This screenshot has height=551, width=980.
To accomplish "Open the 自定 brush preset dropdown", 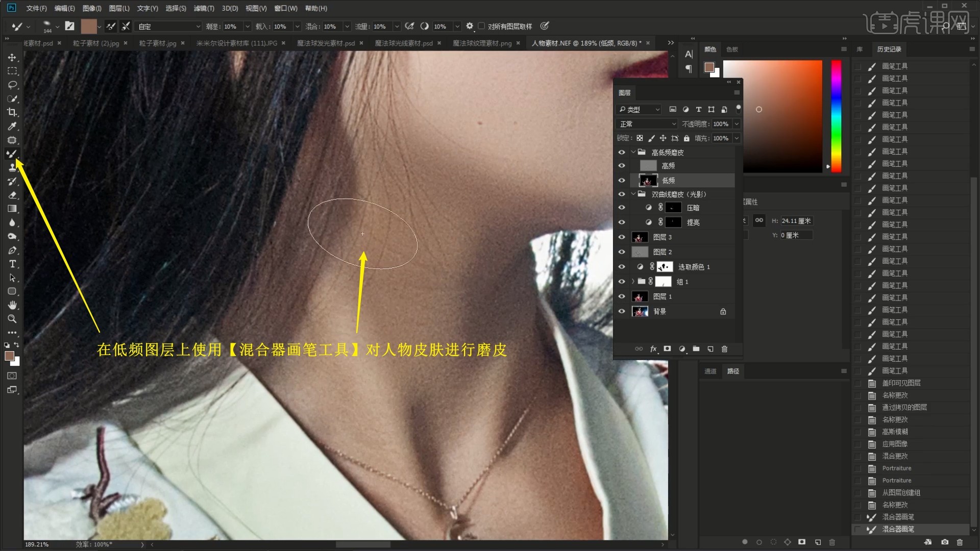I will point(169,27).
